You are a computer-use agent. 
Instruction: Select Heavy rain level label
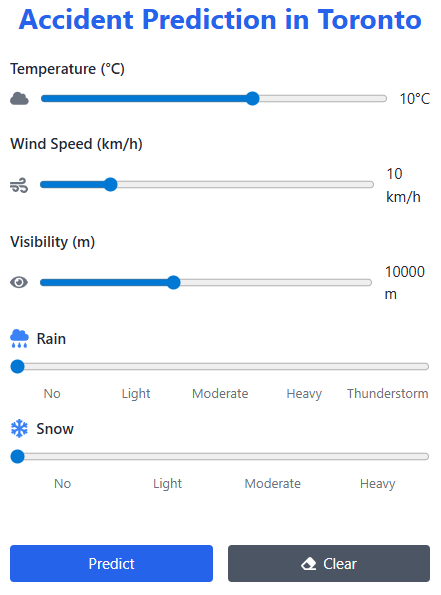[x=304, y=394]
